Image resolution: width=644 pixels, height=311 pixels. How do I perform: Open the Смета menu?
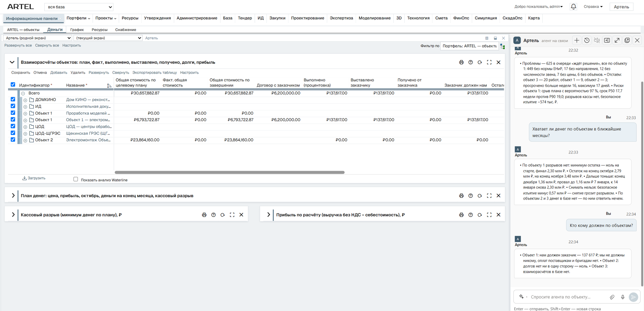pos(441,18)
